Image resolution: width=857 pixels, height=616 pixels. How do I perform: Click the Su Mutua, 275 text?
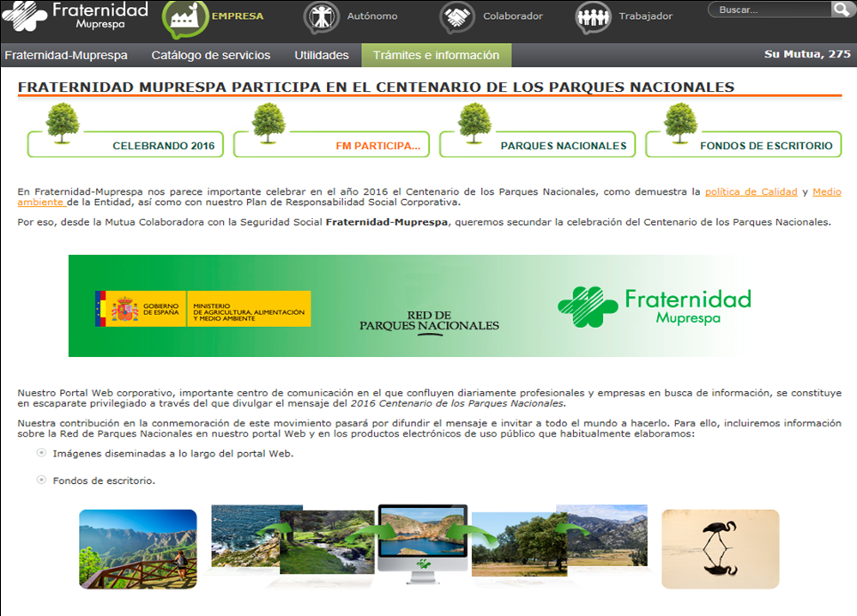[807, 54]
